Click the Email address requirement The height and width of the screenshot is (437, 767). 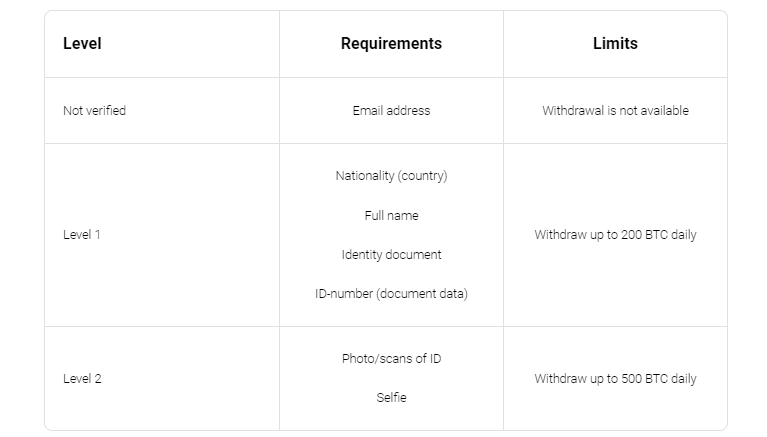[391, 111]
